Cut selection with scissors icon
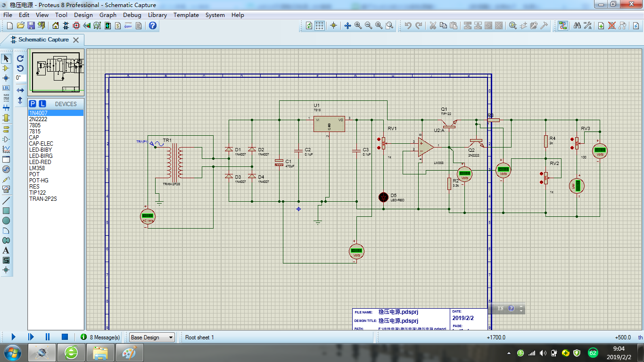The width and height of the screenshot is (644, 362). pyautogui.click(x=432, y=25)
